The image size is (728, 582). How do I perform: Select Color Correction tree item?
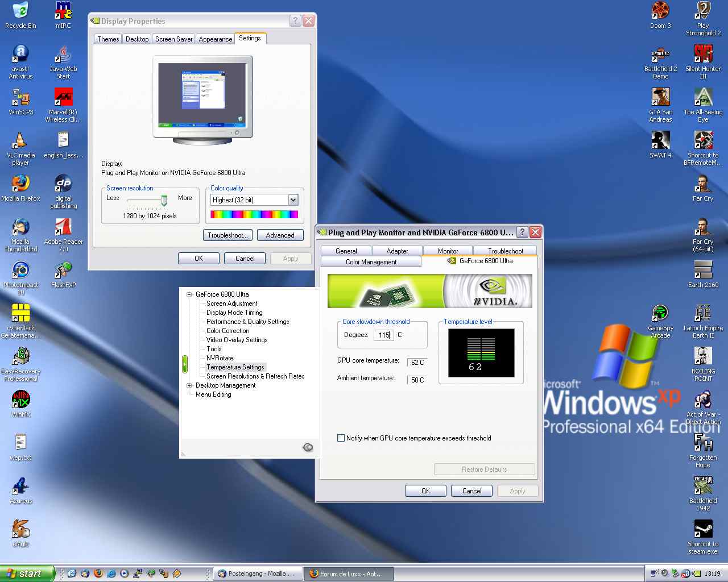pyautogui.click(x=227, y=331)
